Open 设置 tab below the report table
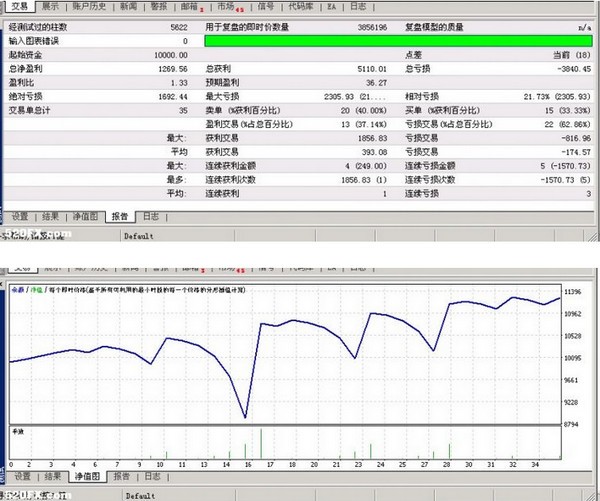Viewport: 600px width, 501px height. pyautogui.click(x=20, y=215)
